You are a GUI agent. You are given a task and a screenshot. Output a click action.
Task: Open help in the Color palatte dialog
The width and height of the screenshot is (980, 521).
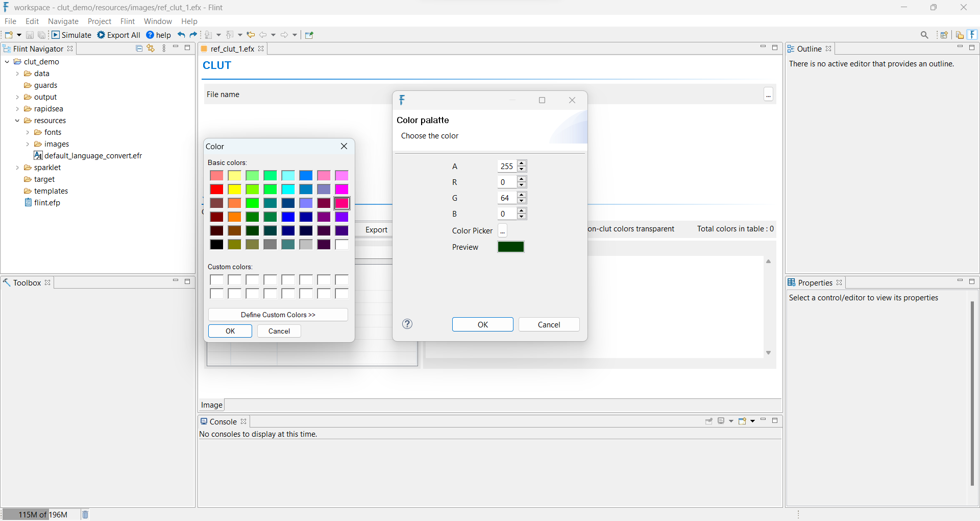coord(407,324)
